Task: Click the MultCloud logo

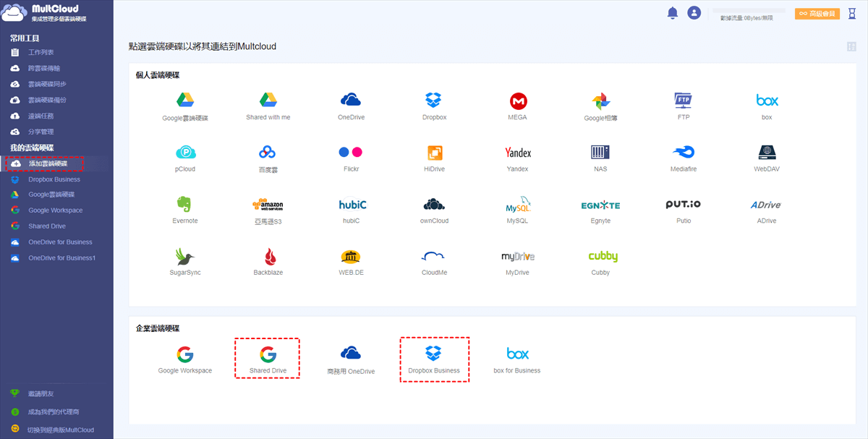Action: [45, 12]
